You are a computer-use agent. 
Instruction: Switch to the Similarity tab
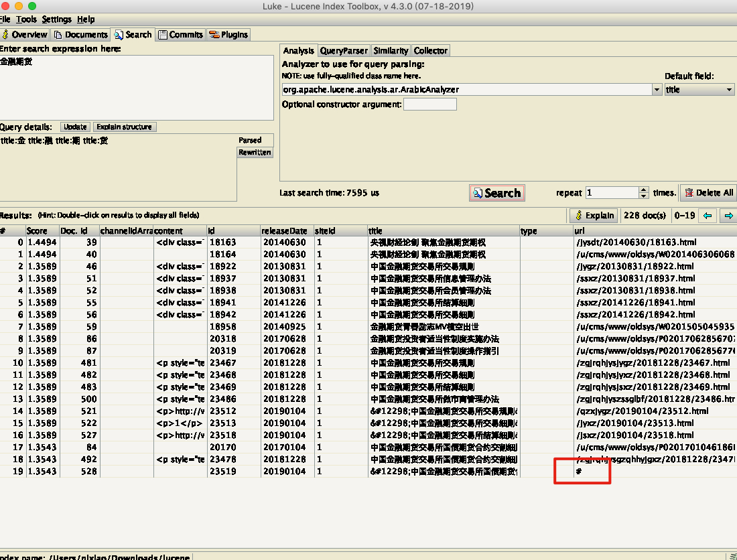pos(391,51)
